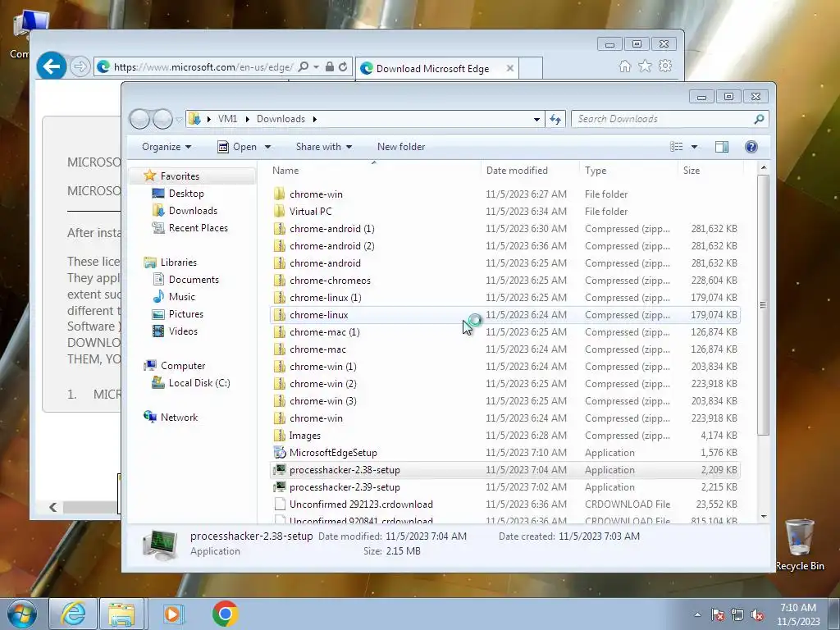Select Computer in navigation pane

point(183,366)
